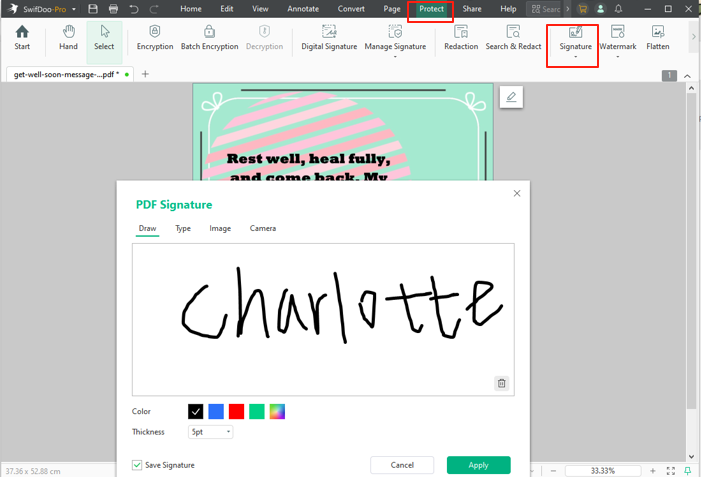This screenshot has width=701, height=477.
Task: Click the Start home icon
Action: click(22, 38)
